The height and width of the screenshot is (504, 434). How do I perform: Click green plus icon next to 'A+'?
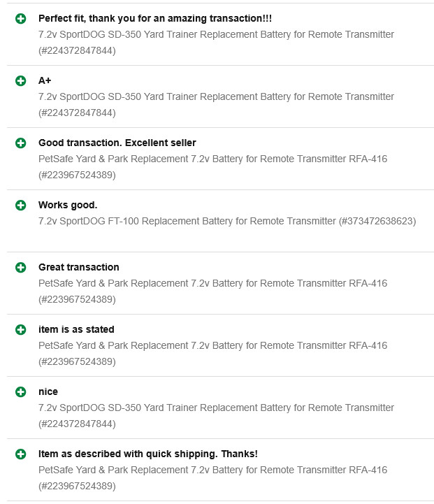21,80
